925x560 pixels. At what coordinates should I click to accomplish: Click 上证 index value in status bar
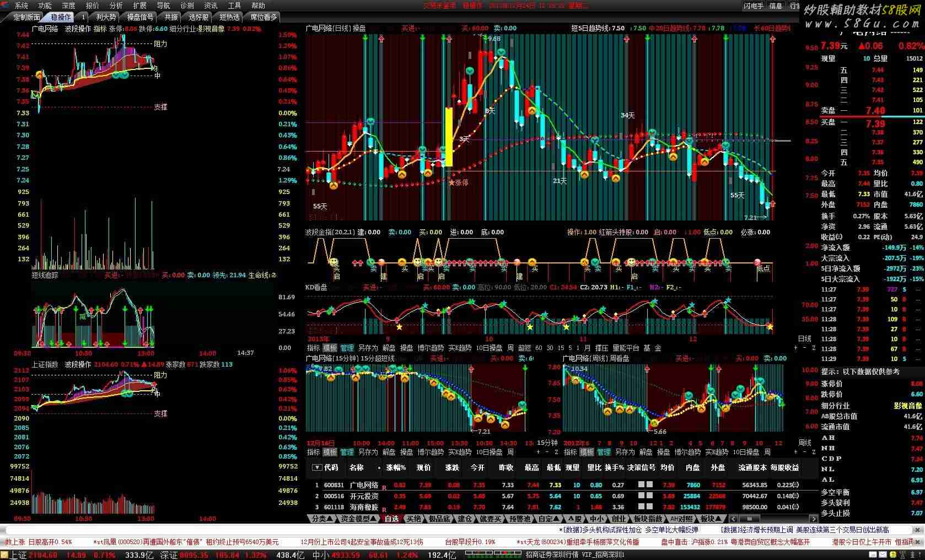pos(43,555)
